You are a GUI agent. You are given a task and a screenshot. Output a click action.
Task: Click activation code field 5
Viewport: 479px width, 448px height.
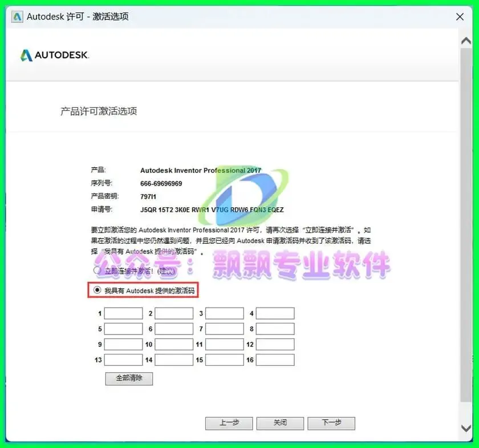(123, 329)
